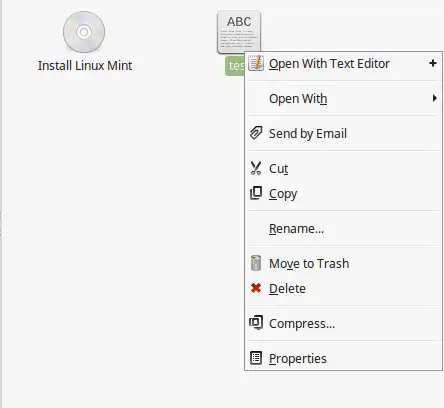Click the notepad icon beside Open With Text Editor
Viewport: 444px width, 408px height.
pyautogui.click(x=256, y=63)
